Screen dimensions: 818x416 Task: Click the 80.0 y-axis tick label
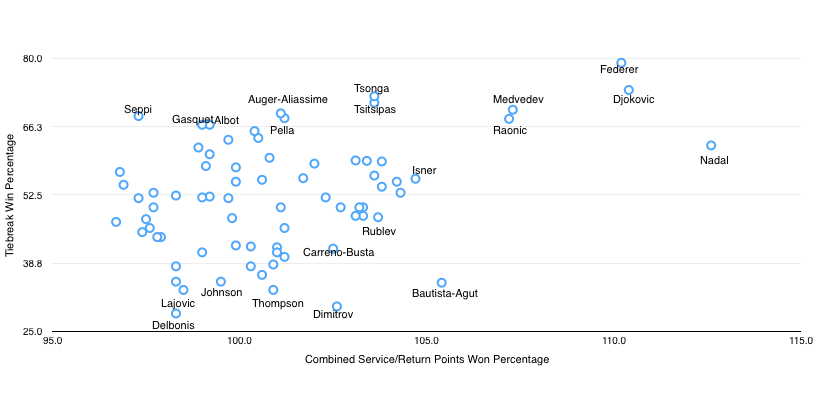point(33,58)
